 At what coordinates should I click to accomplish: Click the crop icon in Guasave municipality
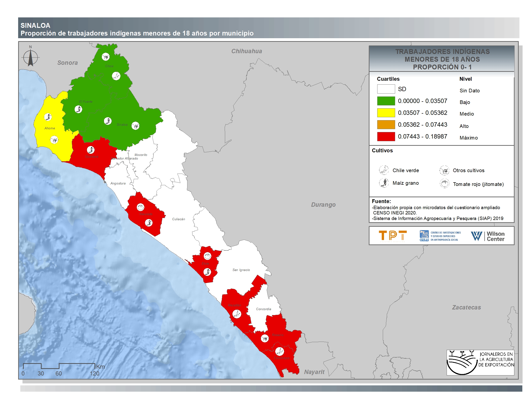coord(91,149)
